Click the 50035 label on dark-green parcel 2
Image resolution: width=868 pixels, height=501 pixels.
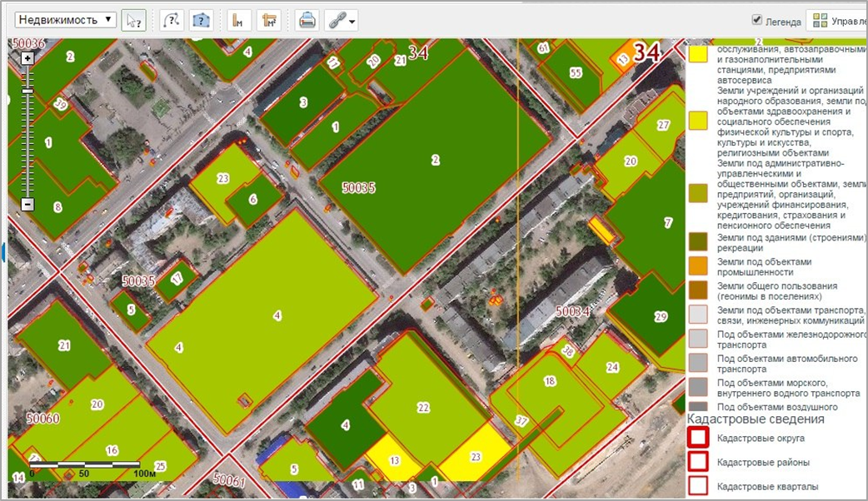pos(359,188)
